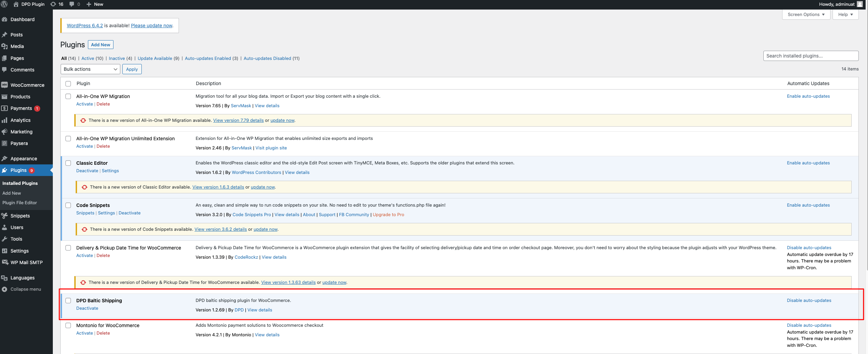Open the Plugin File Editor submenu item
Image resolution: width=868 pixels, height=354 pixels.
tap(19, 203)
